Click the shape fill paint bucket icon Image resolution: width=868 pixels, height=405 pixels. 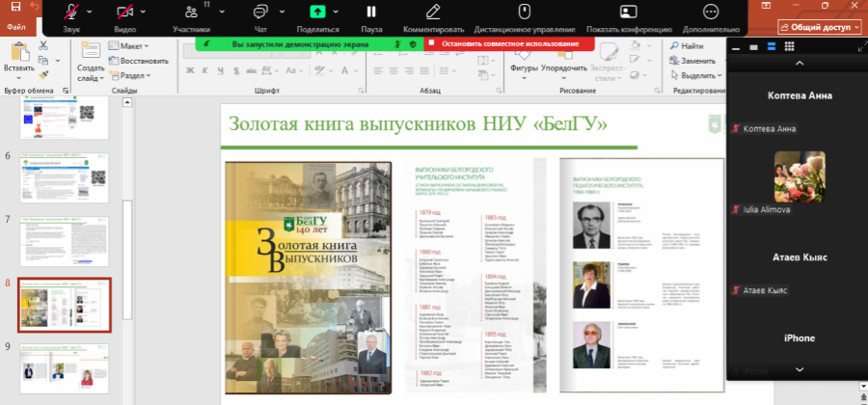(x=636, y=46)
